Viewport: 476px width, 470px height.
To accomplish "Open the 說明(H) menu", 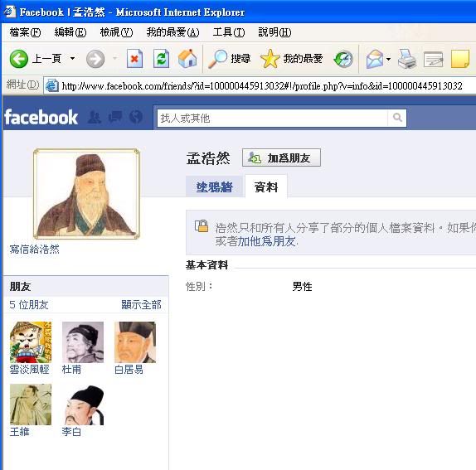I will (x=274, y=32).
